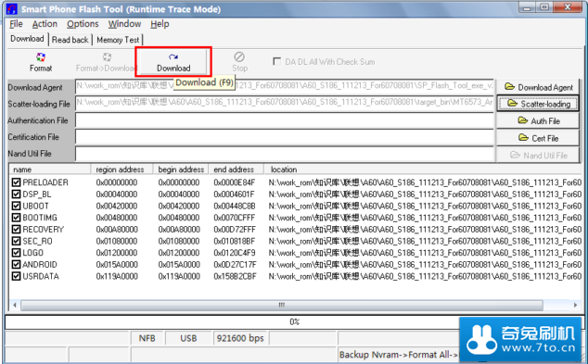Click the Scatter-loading File path field
The image size is (588, 364).
coord(284,104)
